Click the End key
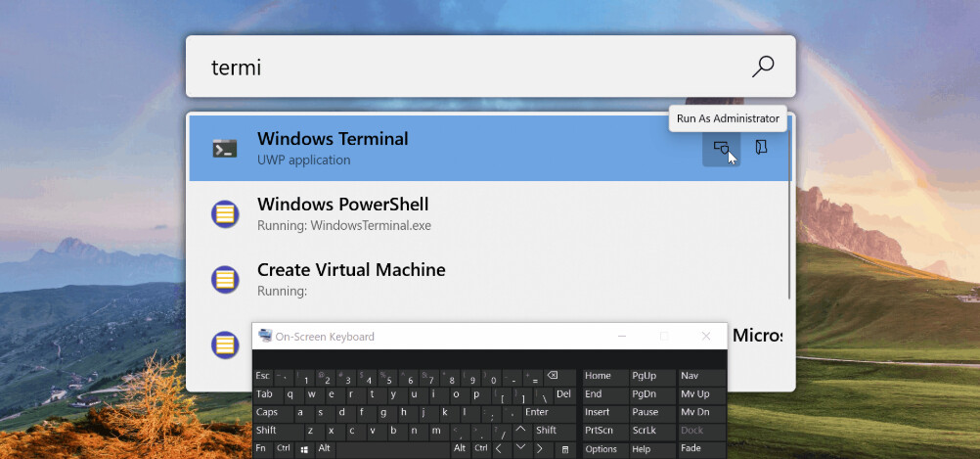This screenshot has width=980, height=459. (x=605, y=395)
